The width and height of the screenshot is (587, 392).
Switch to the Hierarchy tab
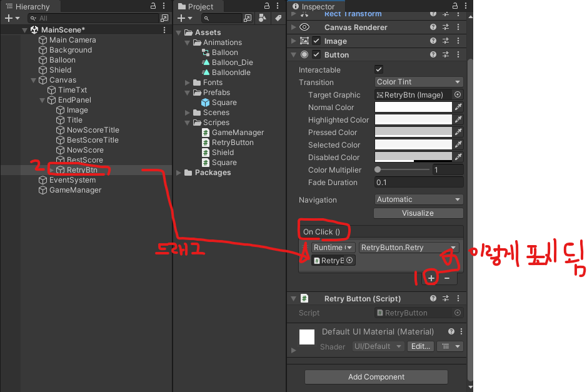coord(28,7)
